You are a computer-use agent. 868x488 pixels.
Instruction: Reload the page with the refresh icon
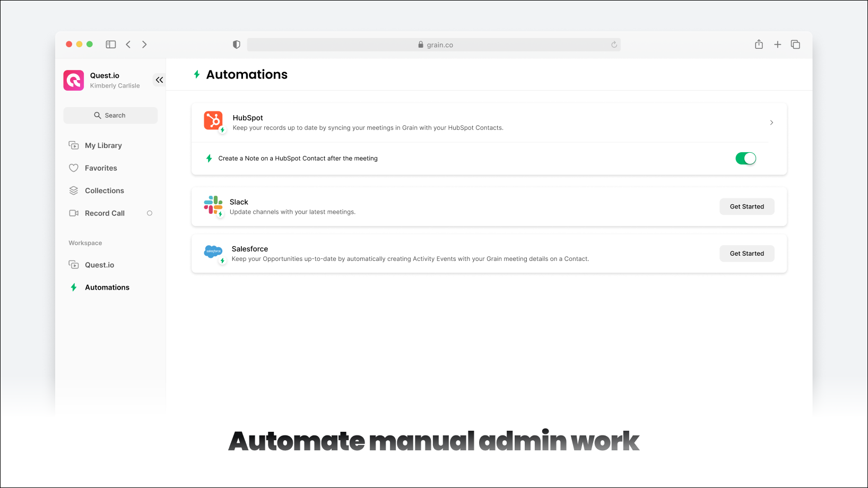[614, 45]
